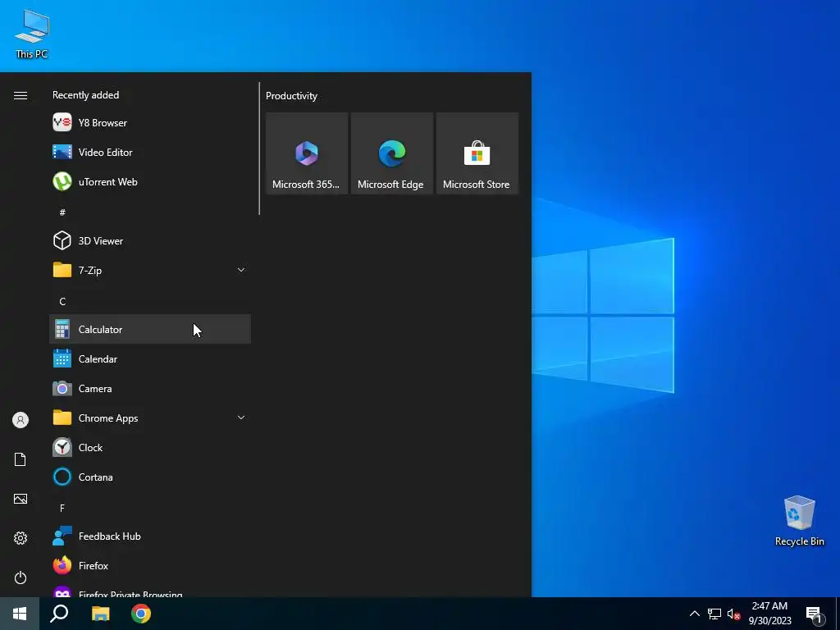This screenshot has width=840, height=630.
Task: Open the user account icon
Action: 21,420
